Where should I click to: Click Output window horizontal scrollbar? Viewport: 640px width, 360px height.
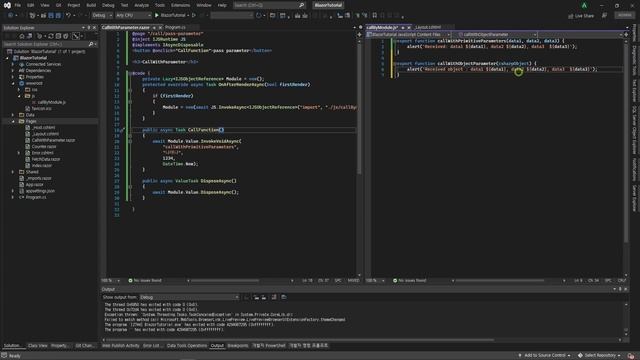(x=300, y=340)
